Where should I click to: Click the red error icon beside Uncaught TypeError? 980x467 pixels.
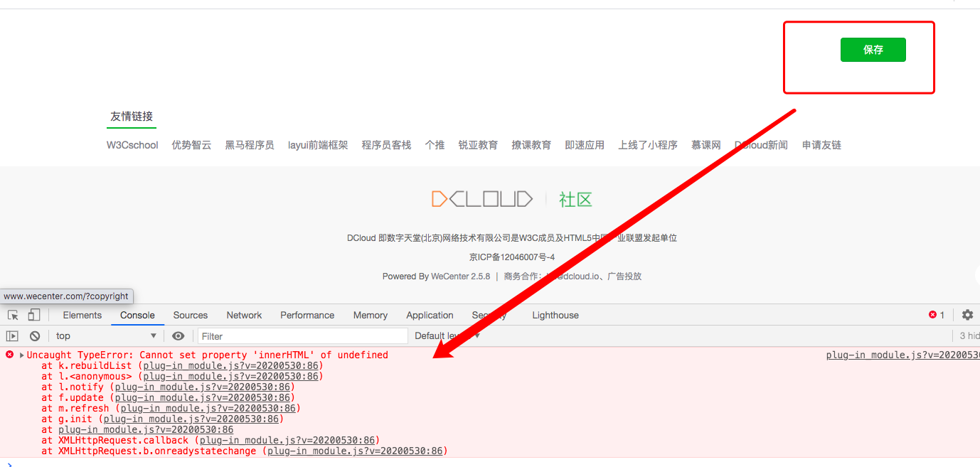point(10,355)
